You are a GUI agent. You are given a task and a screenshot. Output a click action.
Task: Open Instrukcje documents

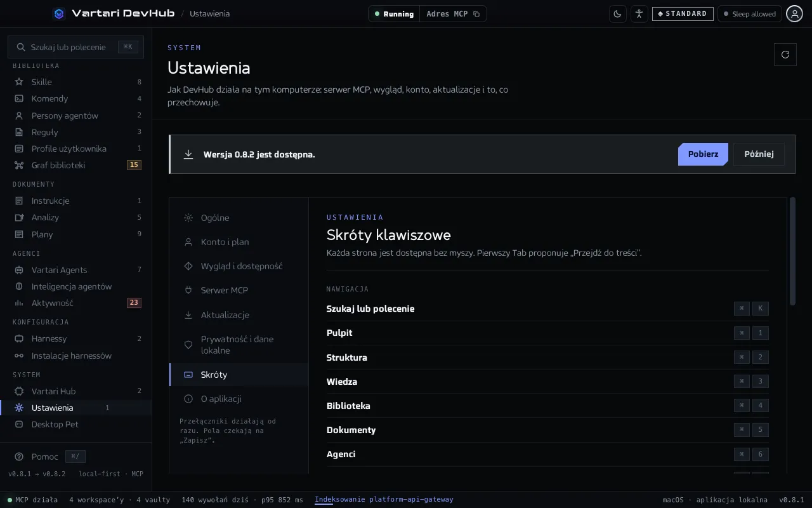pyautogui.click(x=76, y=201)
